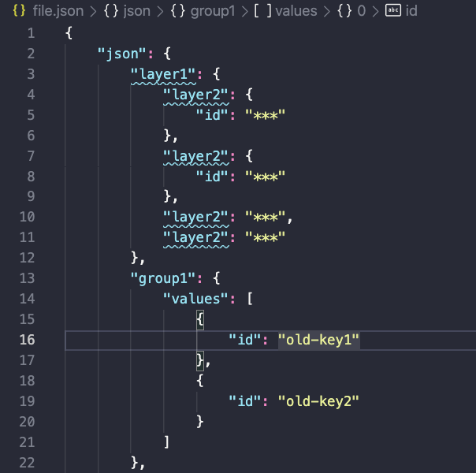
Task: Click line number 1 in the gutter
Action: coord(31,33)
